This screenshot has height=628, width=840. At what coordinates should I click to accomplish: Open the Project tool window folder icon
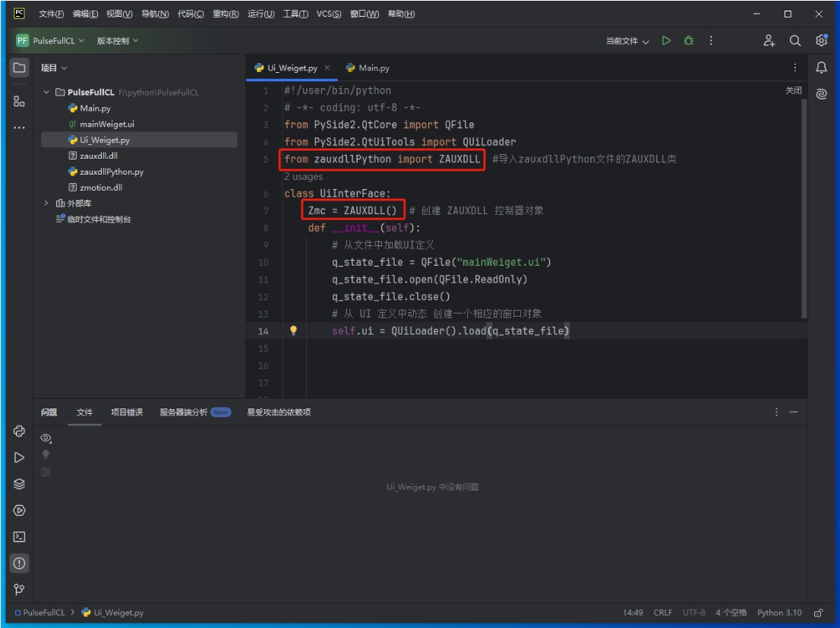(x=19, y=68)
